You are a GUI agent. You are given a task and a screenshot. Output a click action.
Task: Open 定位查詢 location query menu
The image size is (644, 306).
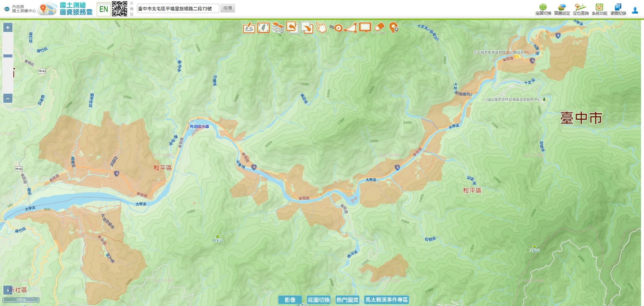pos(581,9)
